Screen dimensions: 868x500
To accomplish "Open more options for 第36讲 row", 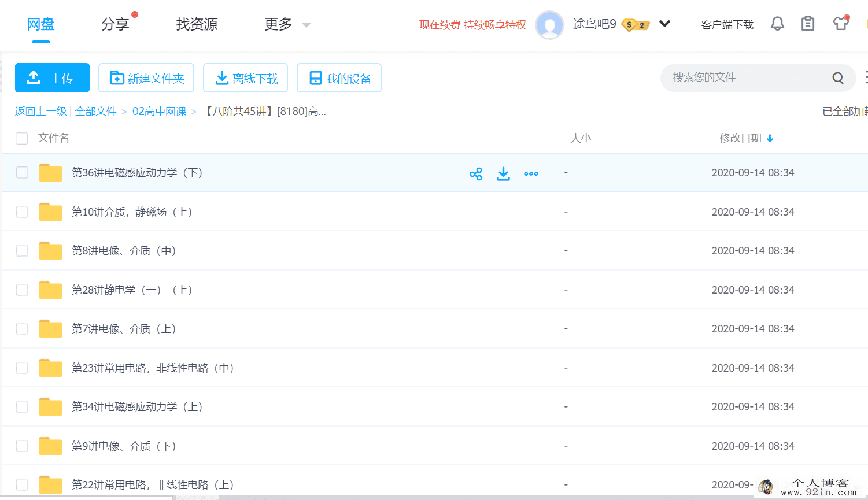I will tap(531, 173).
